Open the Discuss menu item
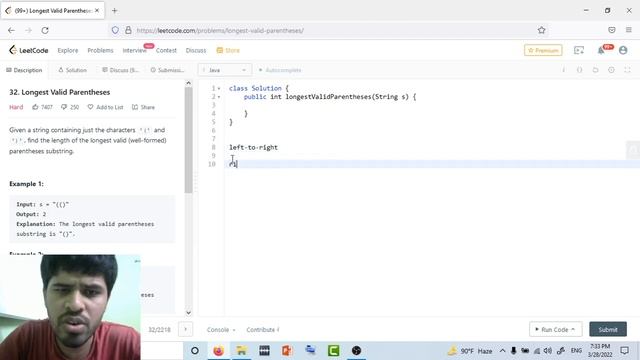 196,50
